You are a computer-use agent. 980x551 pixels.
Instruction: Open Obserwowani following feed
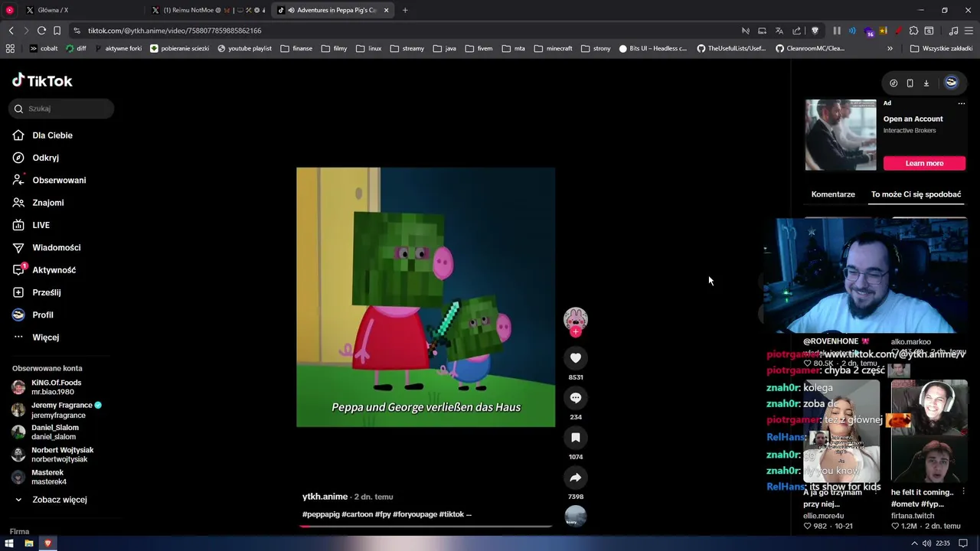[49, 181]
